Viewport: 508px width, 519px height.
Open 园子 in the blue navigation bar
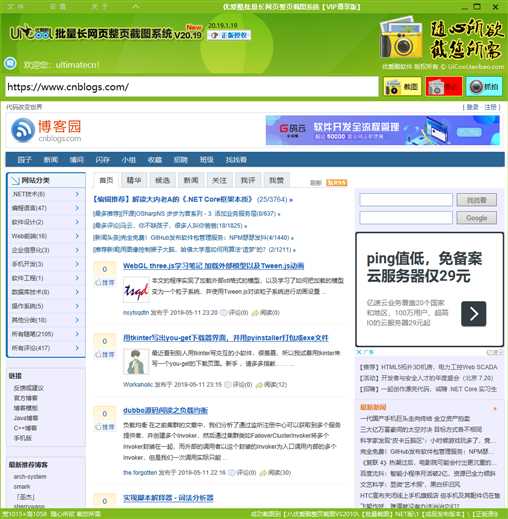pyautogui.click(x=24, y=160)
